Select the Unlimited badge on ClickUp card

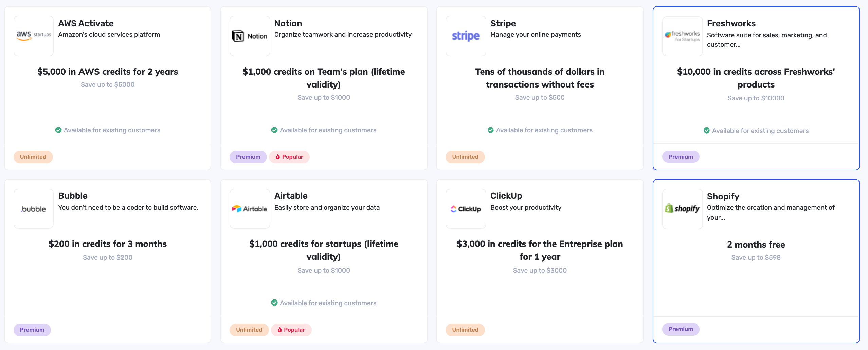[465, 330]
